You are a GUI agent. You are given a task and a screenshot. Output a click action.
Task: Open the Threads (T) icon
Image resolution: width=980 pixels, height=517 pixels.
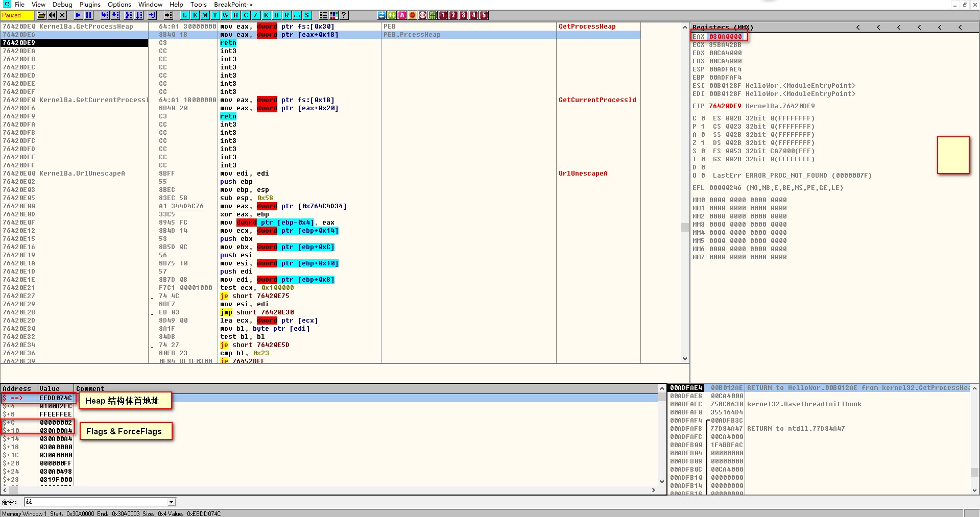coord(216,15)
